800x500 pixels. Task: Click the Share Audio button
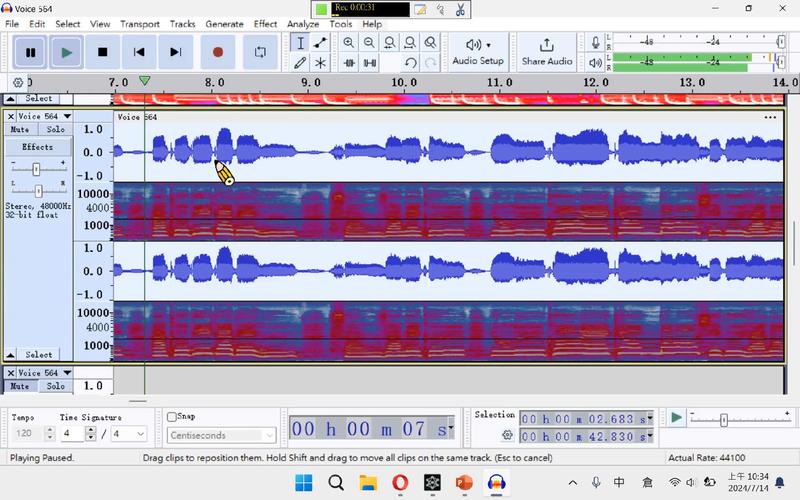coord(547,52)
